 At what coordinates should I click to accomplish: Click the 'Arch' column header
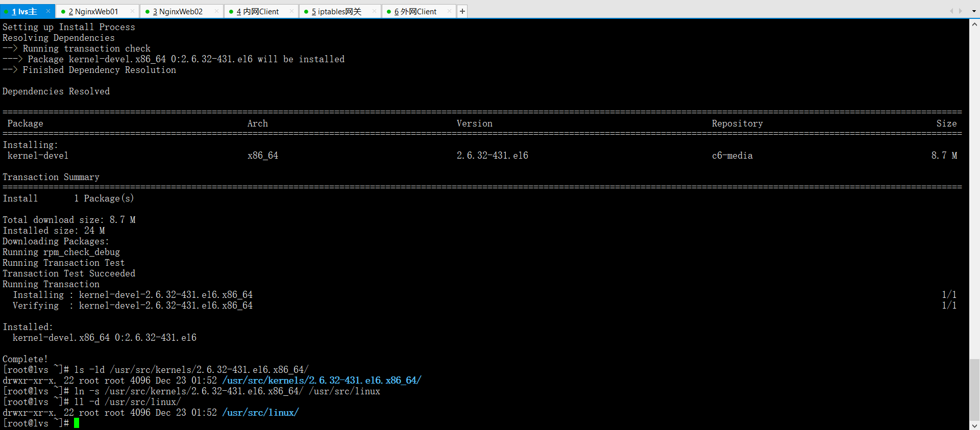(257, 123)
